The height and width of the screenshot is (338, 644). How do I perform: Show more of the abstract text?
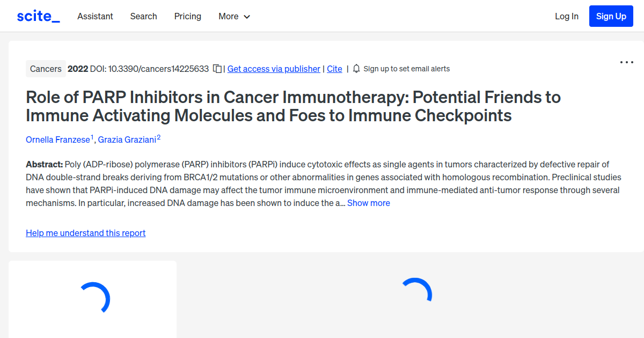click(x=368, y=203)
